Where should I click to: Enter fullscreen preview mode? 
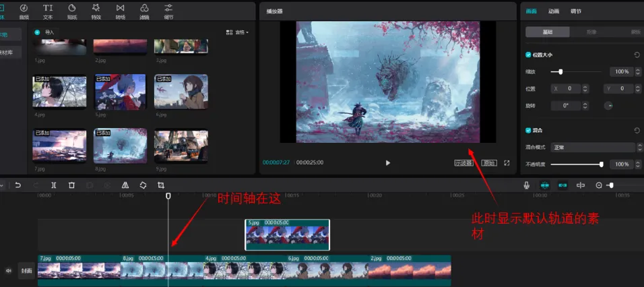(507, 162)
